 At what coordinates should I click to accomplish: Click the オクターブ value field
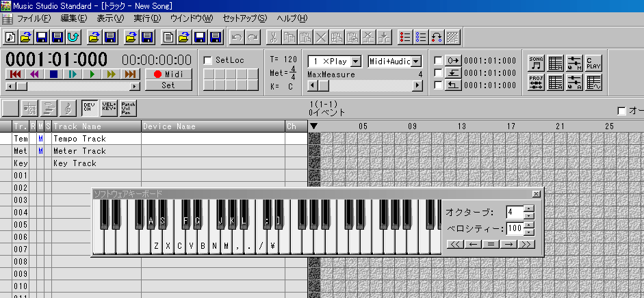(515, 213)
